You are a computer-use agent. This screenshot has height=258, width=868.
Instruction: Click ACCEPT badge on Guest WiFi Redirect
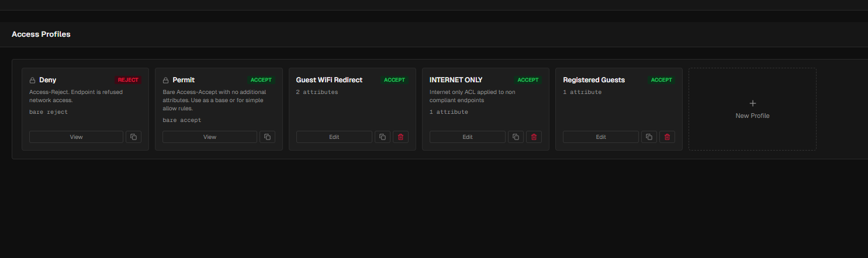[395, 80]
